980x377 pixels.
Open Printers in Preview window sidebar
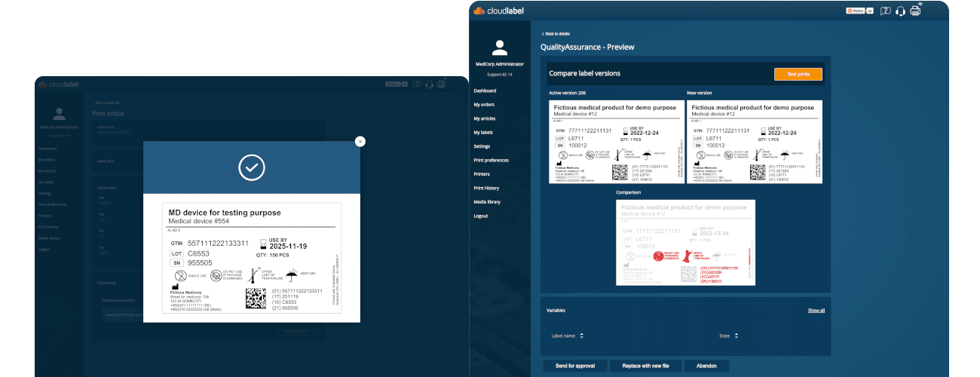[482, 174]
